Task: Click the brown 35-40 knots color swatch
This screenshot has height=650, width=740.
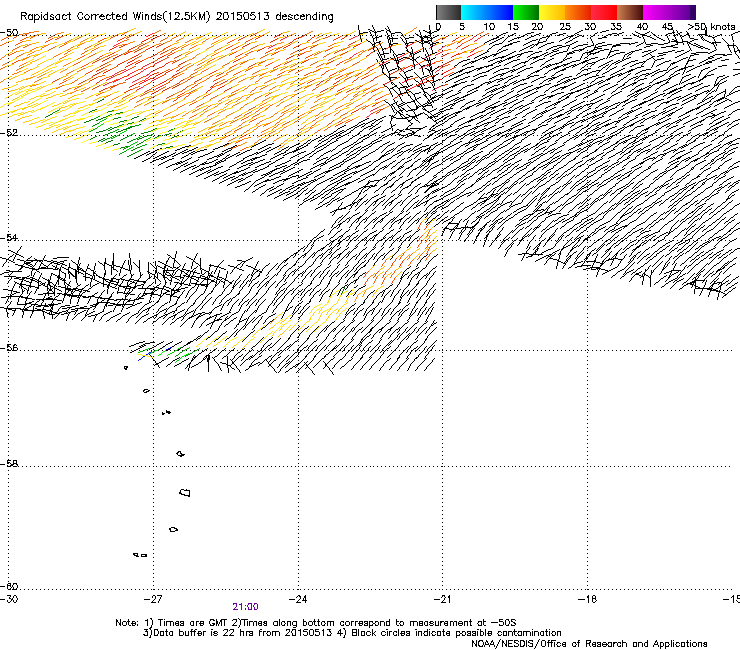Action: click(630, 12)
